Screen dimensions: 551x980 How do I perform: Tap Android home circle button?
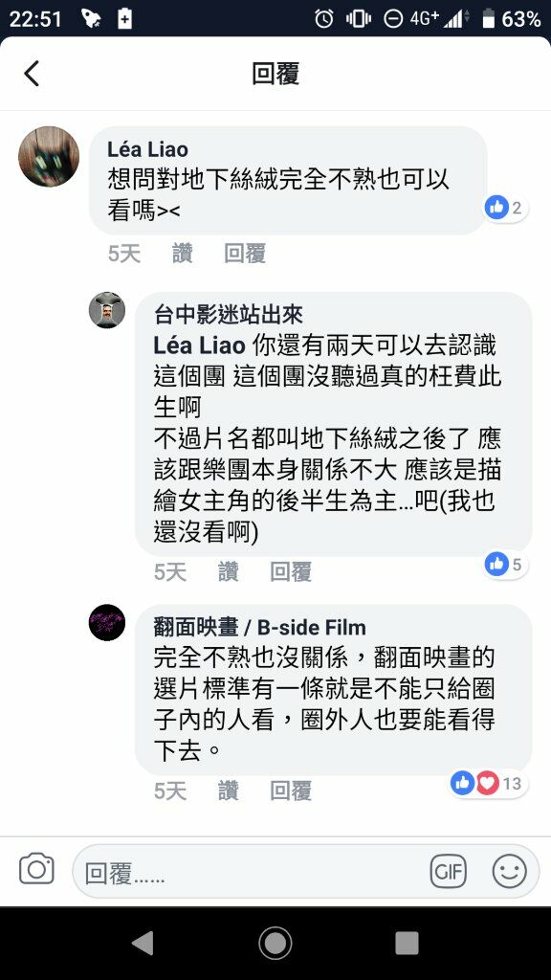tap(275, 943)
